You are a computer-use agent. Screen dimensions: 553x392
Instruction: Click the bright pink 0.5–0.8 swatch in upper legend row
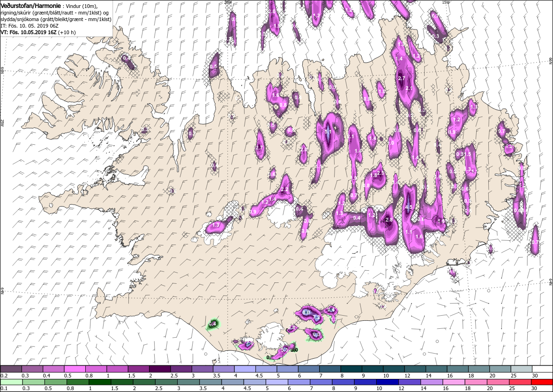75,369
